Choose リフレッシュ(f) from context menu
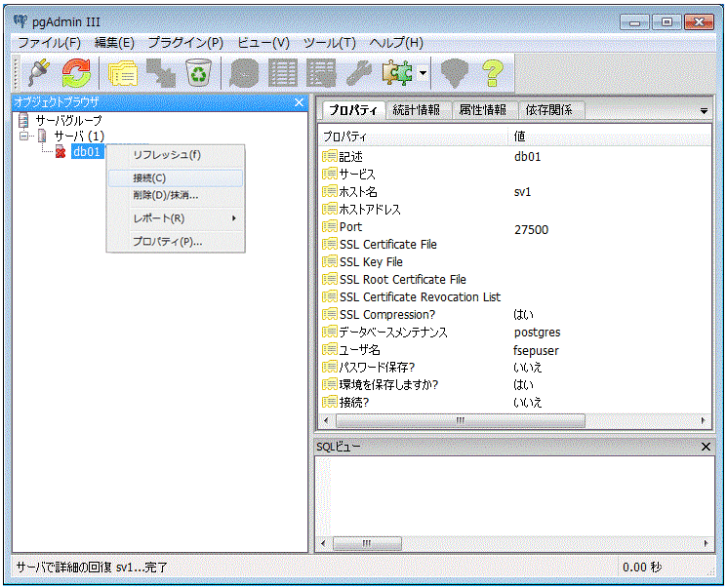Screen dimensions: 727x588 [x=176, y=155]
